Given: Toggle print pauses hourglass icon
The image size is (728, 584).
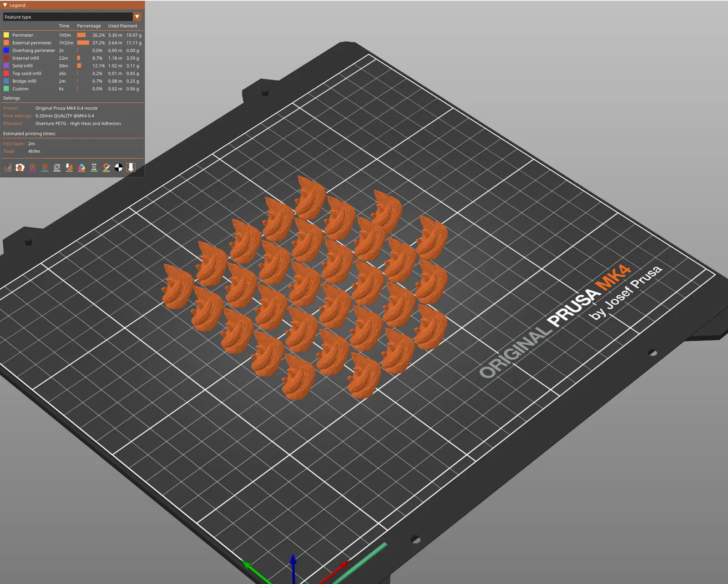Looking at the screenshot, I should tap(94, 167).
